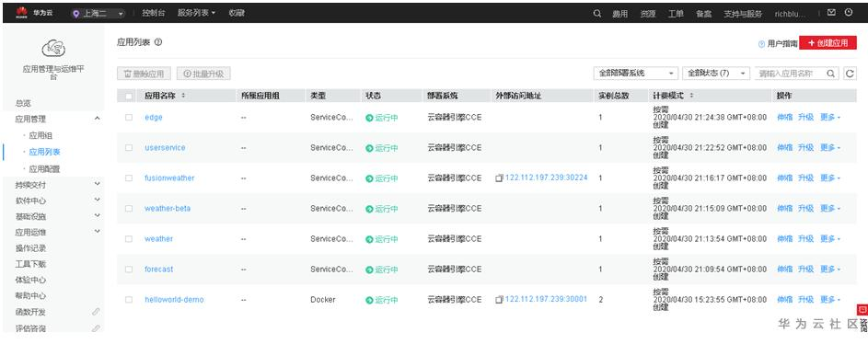Click search icon in application name field

pos(831,74)
